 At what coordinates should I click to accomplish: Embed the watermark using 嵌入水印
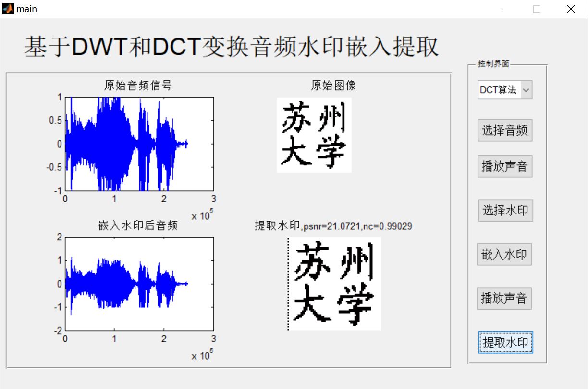(504, 254)
